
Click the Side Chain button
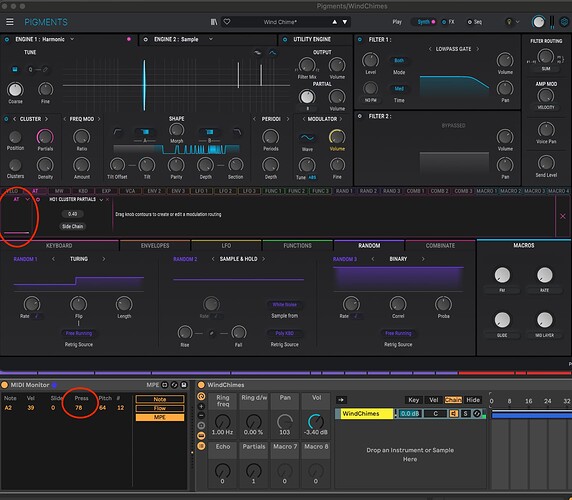click(x=72, y=226)
